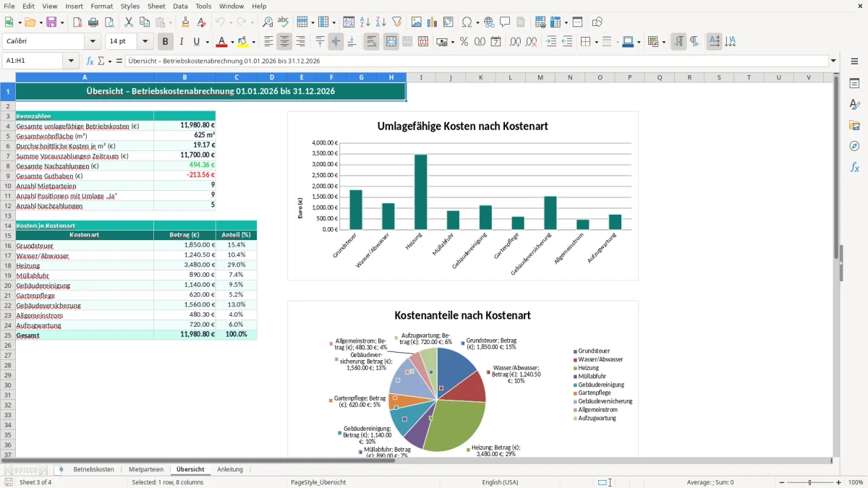Viewport: 868px width, 488px height.
Task: Toggle Wrap Text
Action: tap(371, 42)
